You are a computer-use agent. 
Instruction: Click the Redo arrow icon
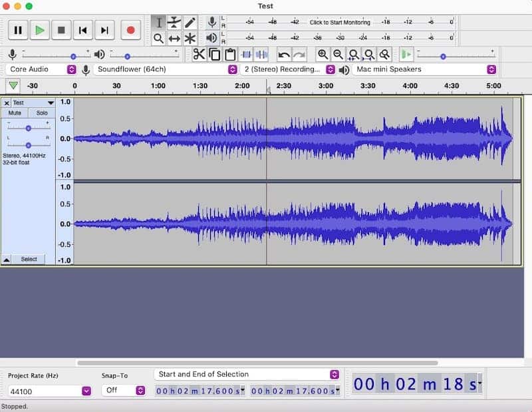coord(299,55)
